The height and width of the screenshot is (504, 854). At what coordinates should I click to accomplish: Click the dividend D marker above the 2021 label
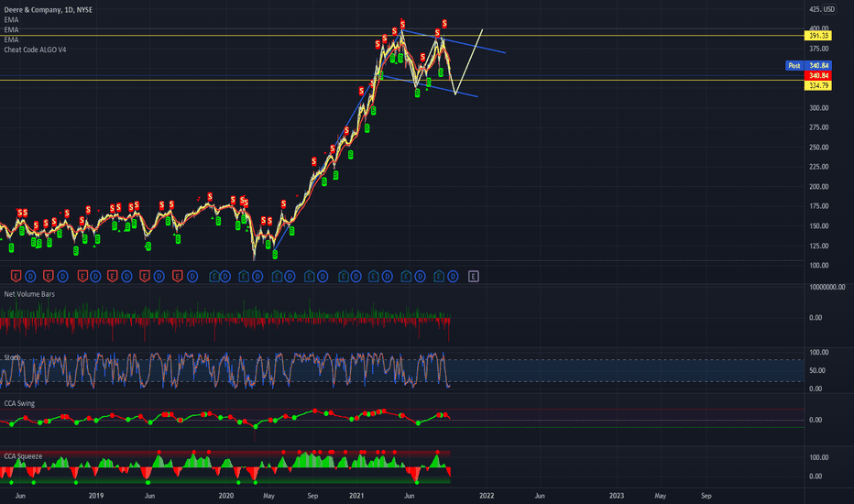pos(356,277)
